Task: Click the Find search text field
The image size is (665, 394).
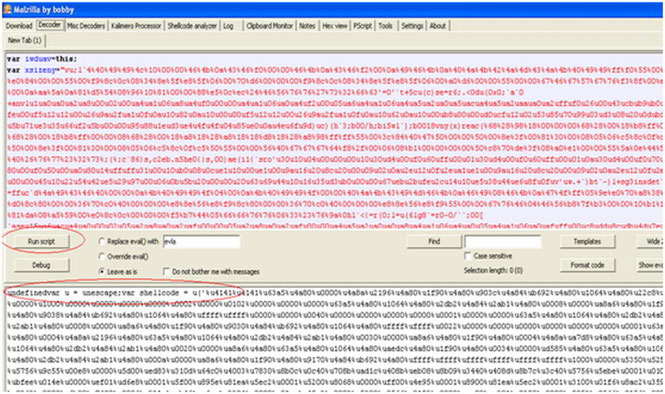Action: [503, 242]
